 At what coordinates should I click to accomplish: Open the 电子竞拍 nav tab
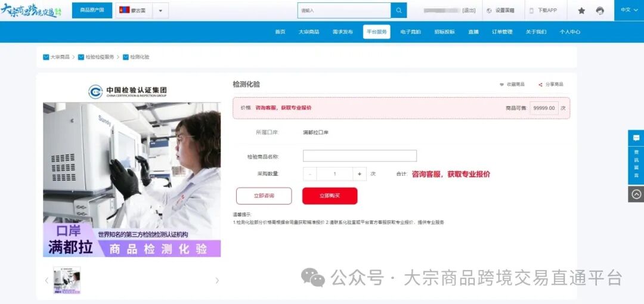pyautogui.click(x=410, y=32)
